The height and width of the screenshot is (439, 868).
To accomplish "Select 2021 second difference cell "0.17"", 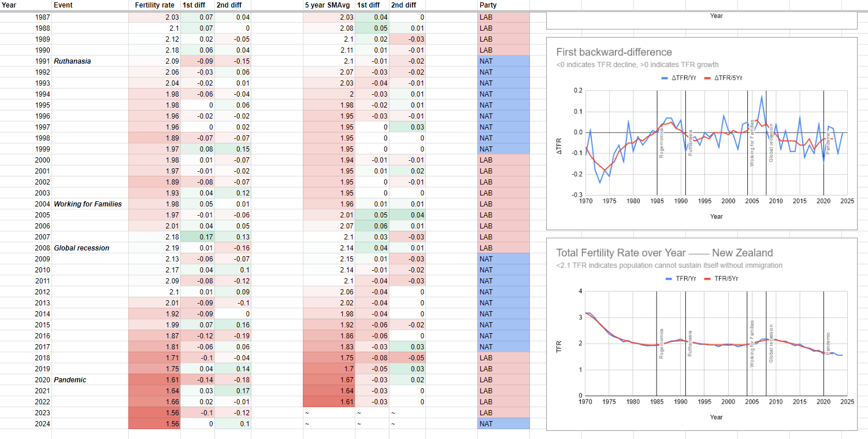I will (x=232, y=390).
